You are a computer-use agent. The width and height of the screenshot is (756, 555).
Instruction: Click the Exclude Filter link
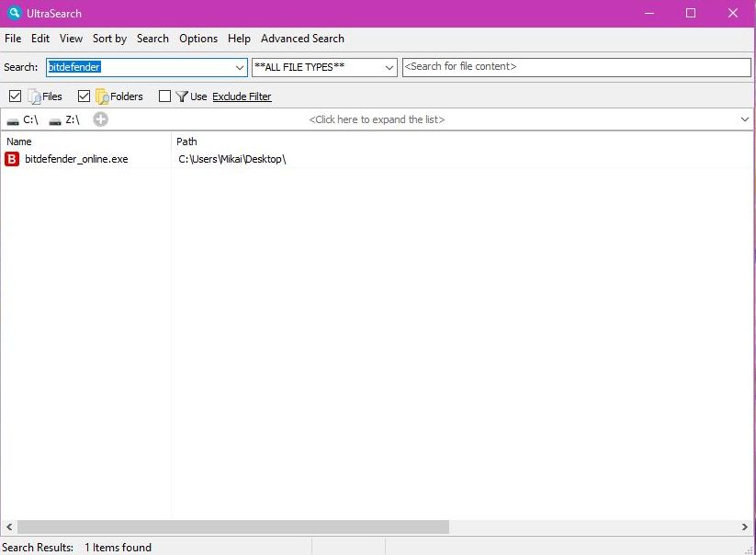(x=242, y=96)
